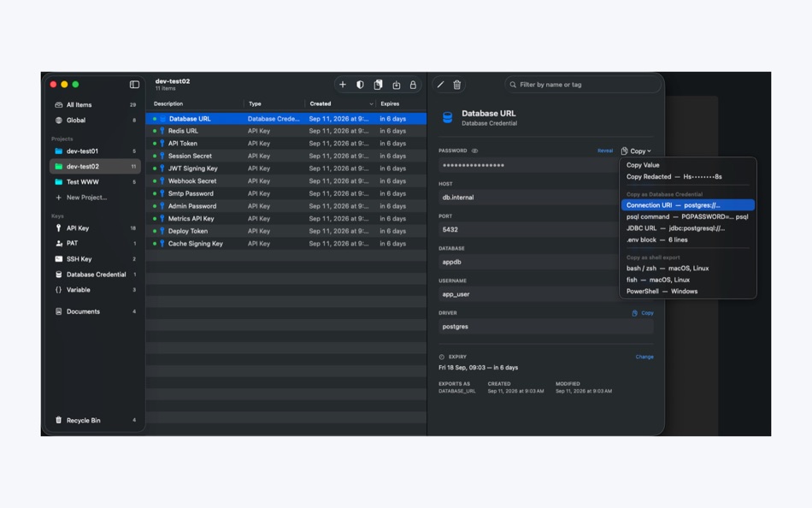Toggle the sidebar panel icon
Viewport: 812px width, 508px height.
point(134,85)
